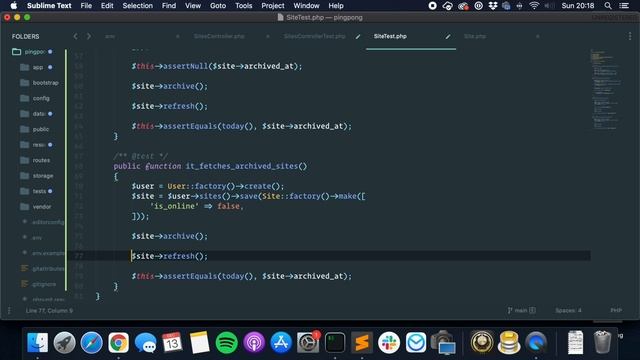640x360 pixels.
Task: Close the Site.php tab
Action: click(538, 36)
